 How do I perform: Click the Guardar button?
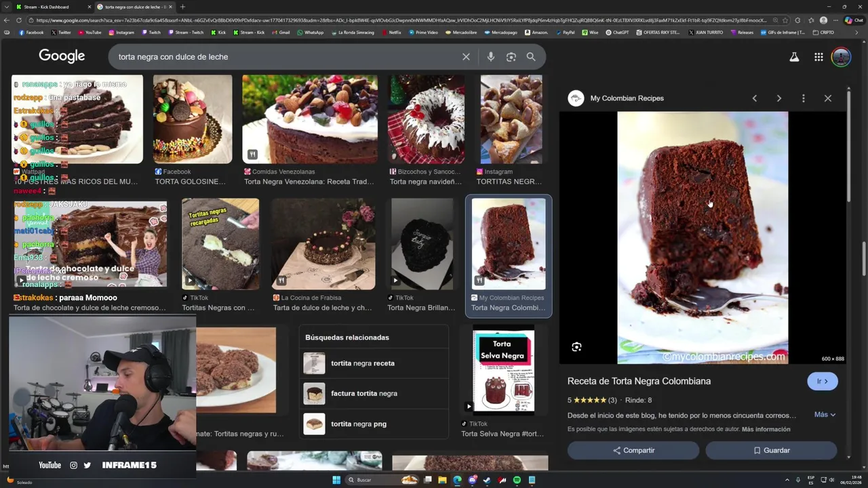tap(772, 450)
